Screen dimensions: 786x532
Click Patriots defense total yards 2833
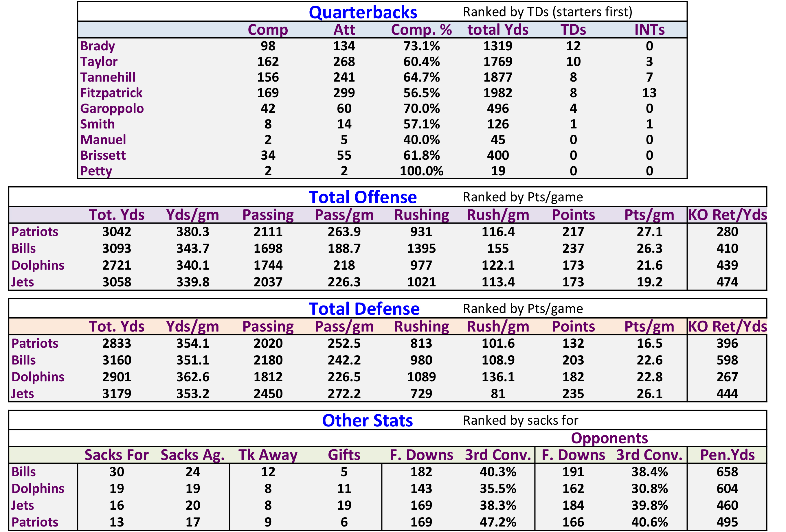pyautogui.click(x=117, y=343)
